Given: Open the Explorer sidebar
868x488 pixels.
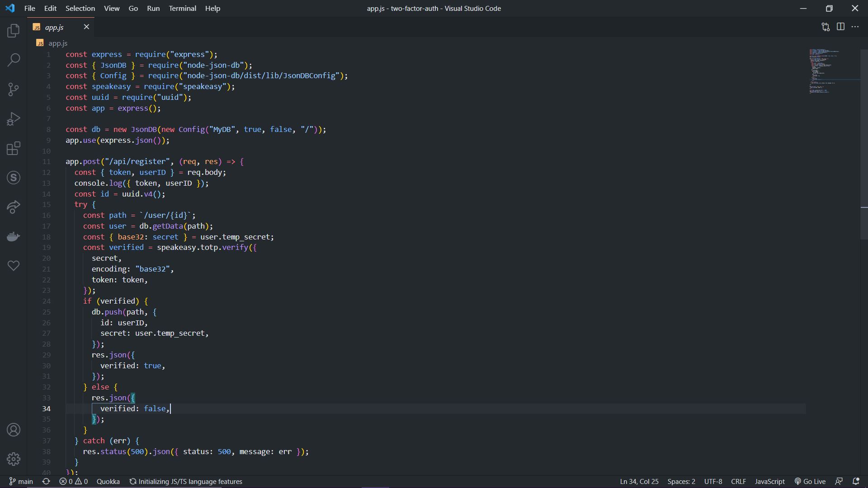Looking at the screenshot, I should tap(14, 31).
